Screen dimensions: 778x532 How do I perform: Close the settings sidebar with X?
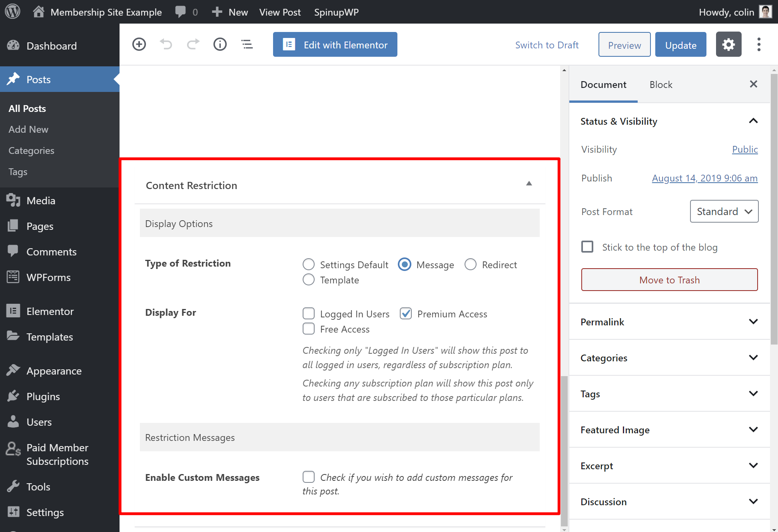coord(753,84)
